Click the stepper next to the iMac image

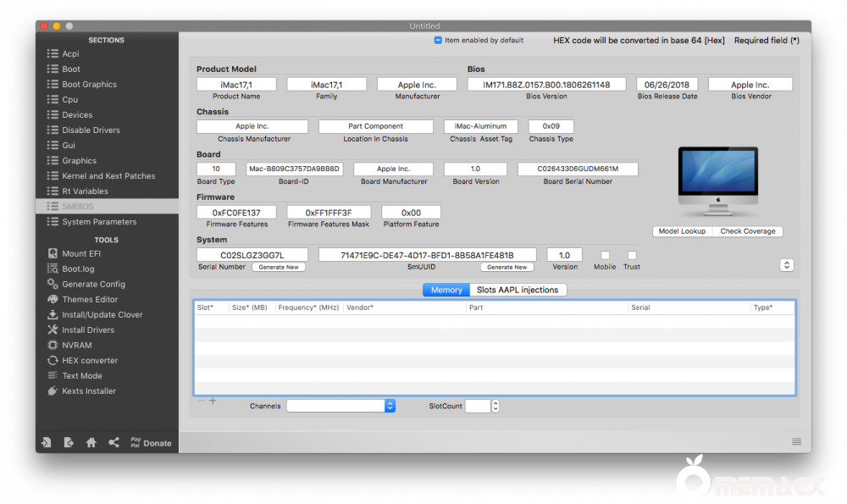(x=787, y=264)
